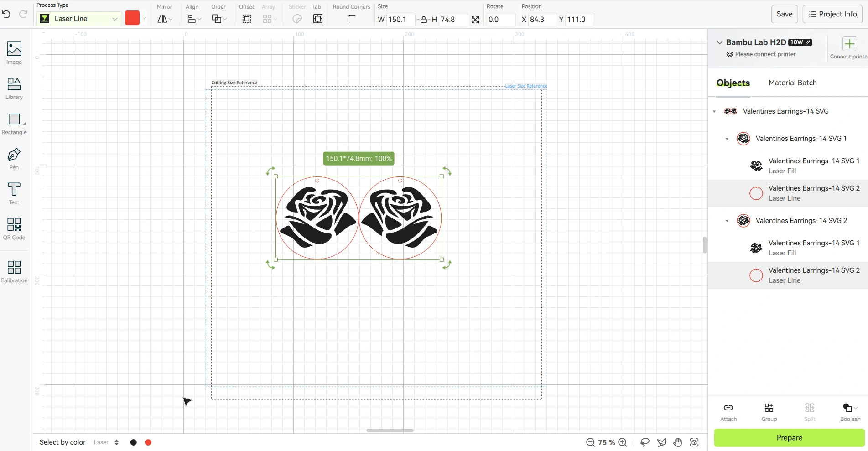Select the Rectangle shape tool
This screenshot has height=451, width=868.
tap(14, 124)
